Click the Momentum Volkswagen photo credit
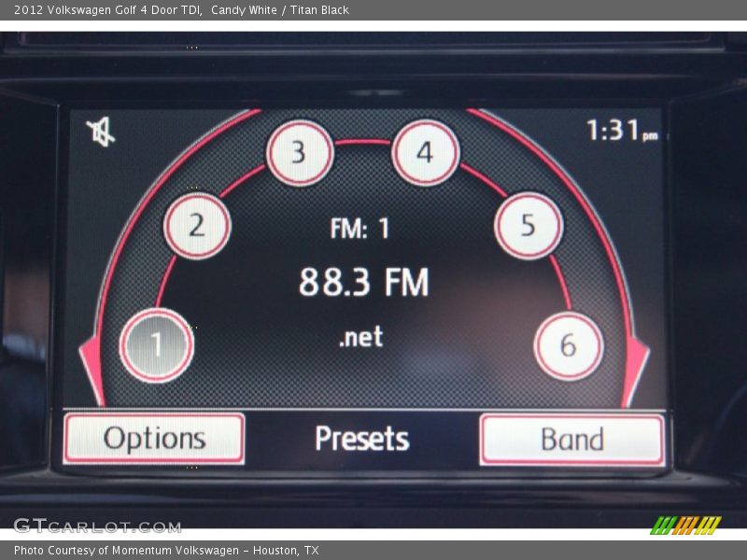 coord(166,551)
